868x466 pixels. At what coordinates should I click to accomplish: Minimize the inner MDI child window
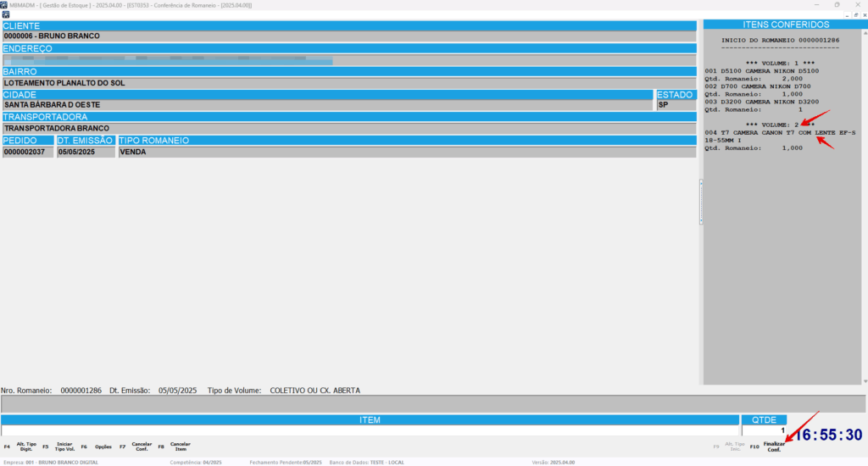(847, 15)
